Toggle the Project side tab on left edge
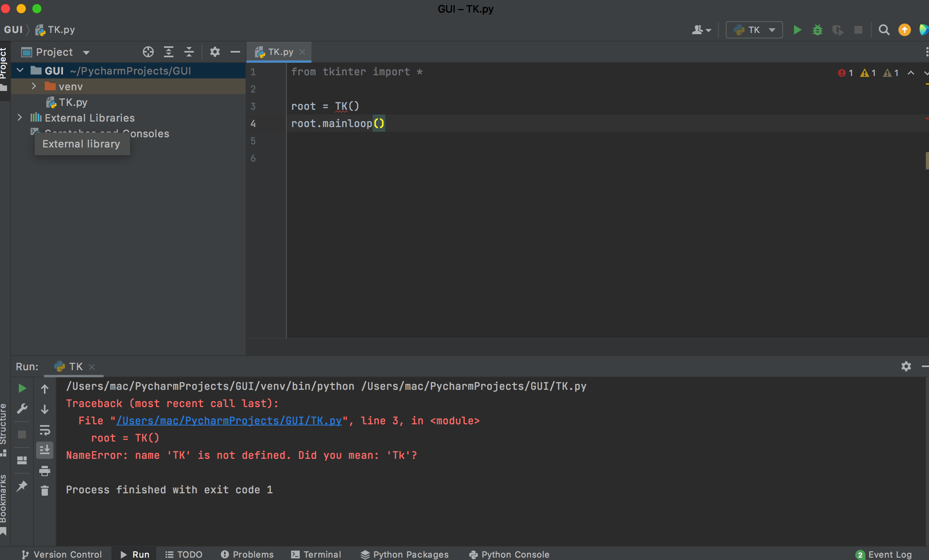This screenshot has height=560, width=929. coord(4,70)
